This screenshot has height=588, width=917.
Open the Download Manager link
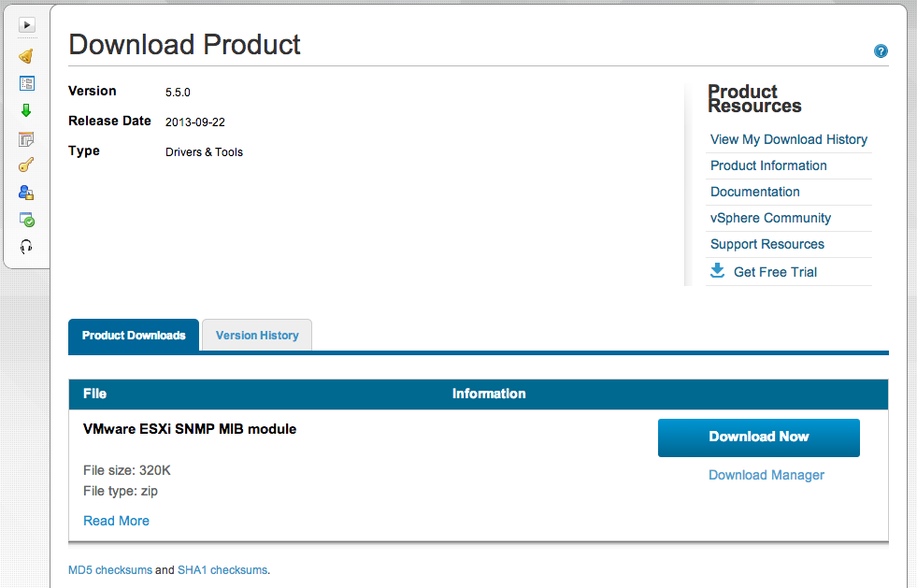[x=767, y=475]
